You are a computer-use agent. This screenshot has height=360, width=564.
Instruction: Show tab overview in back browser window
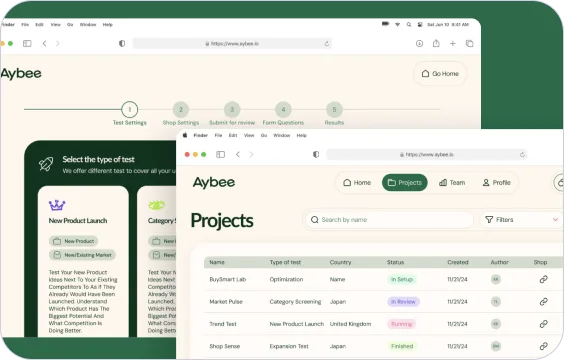pos(469,44)
